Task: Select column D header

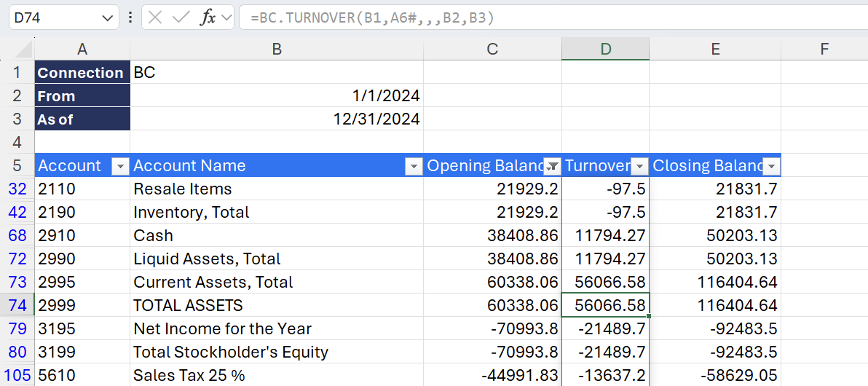Action: (x=605, y=49)
